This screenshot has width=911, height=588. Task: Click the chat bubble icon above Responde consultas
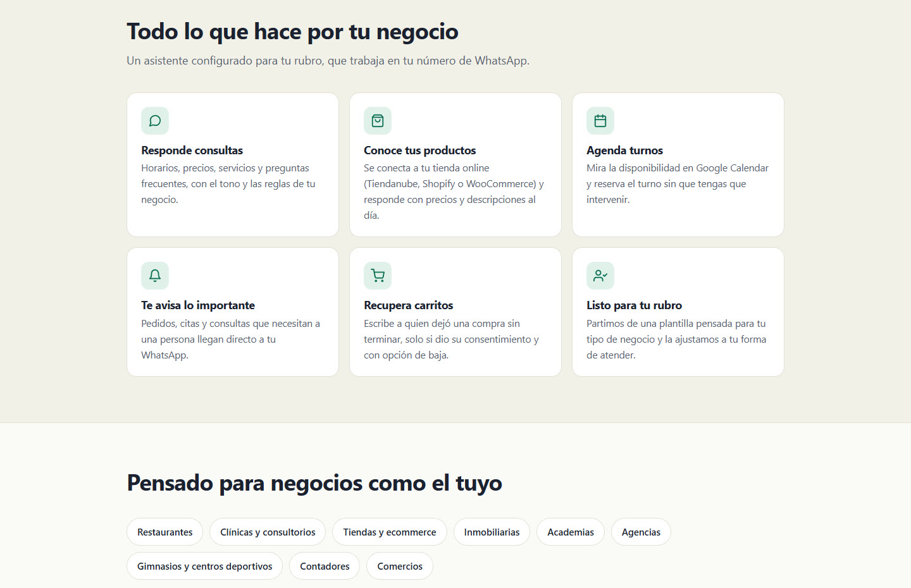coord(155,121)
